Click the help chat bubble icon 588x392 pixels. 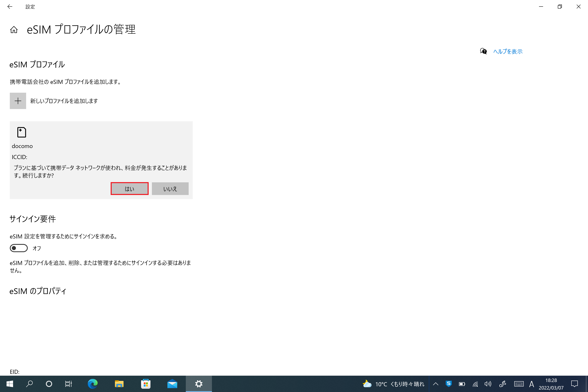tap(483, 51)
